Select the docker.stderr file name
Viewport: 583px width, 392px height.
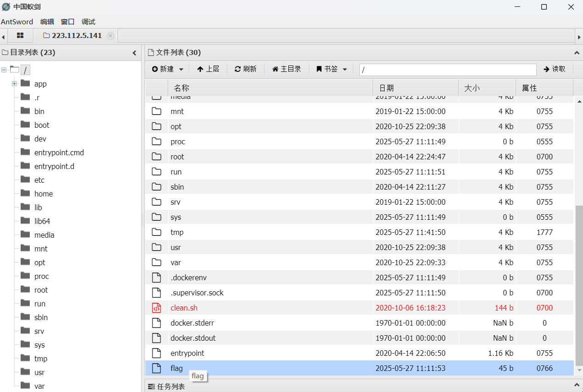pyautogui.click(x=192, y=323)
